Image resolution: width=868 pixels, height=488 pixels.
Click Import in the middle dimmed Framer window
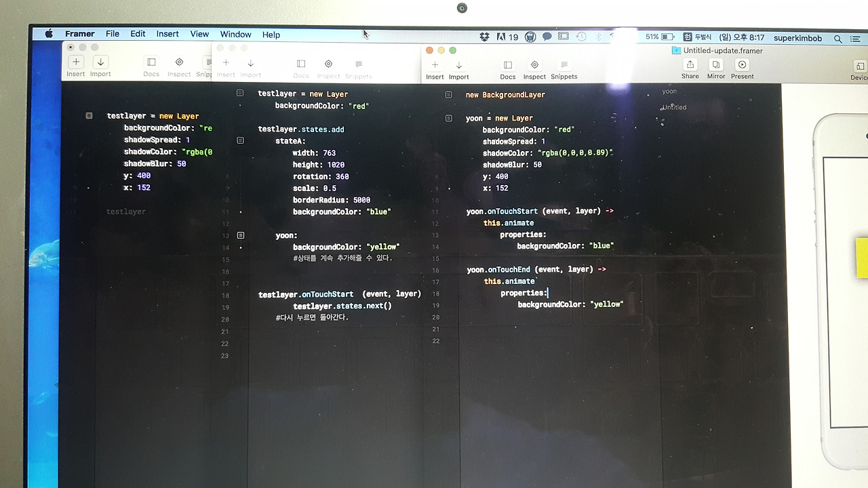click(x=250, y=67)
